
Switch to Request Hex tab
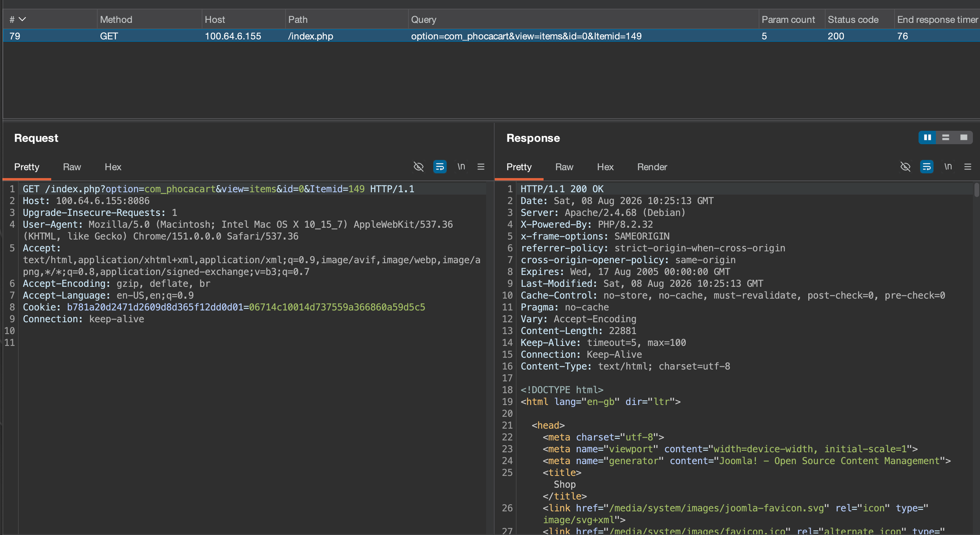(113, 167)
